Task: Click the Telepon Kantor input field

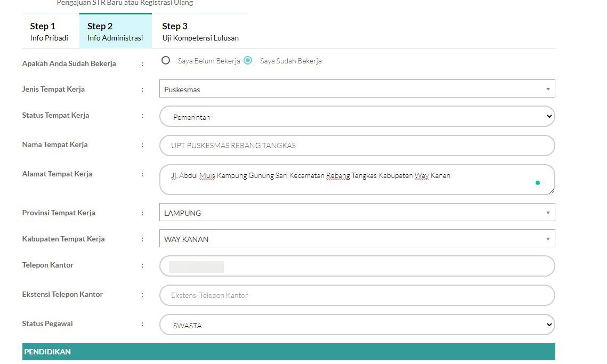Action: click(x=357, y=265)
